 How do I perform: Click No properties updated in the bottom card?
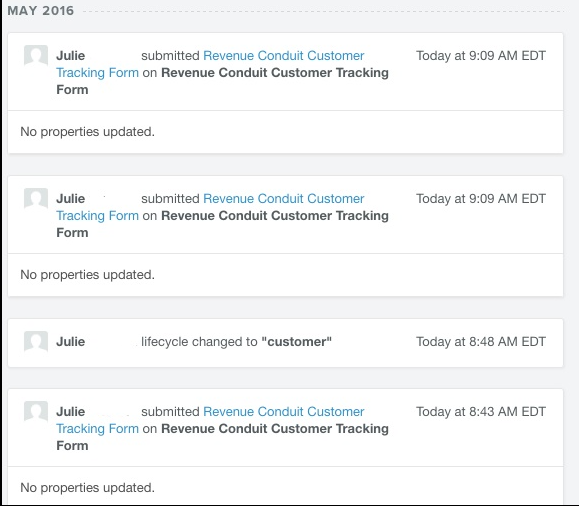pos(88,488)
